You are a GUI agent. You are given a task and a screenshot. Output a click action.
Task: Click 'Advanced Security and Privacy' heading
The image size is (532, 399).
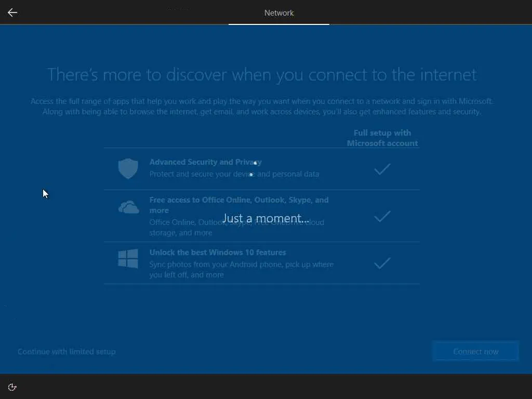click(206, 162)
